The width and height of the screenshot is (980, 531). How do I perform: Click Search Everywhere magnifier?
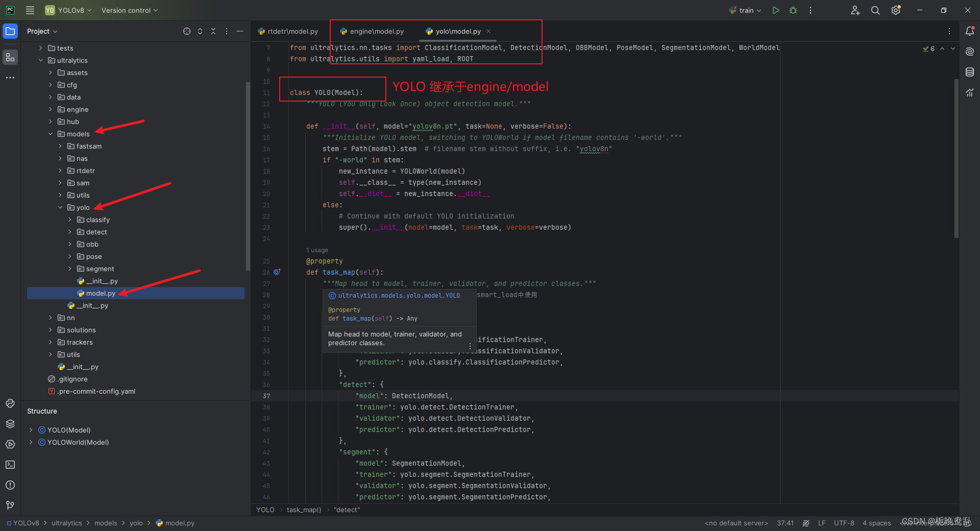point(875,10)
